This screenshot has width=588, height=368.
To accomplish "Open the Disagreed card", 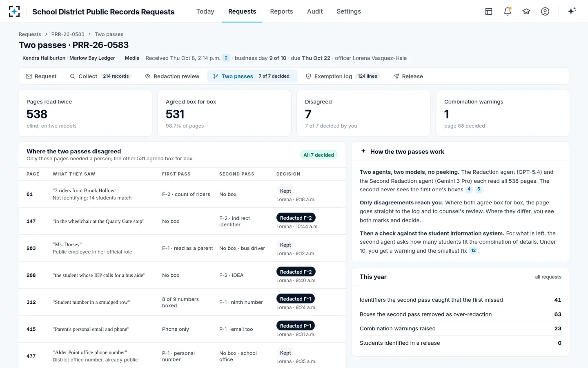I will point(363,113).
